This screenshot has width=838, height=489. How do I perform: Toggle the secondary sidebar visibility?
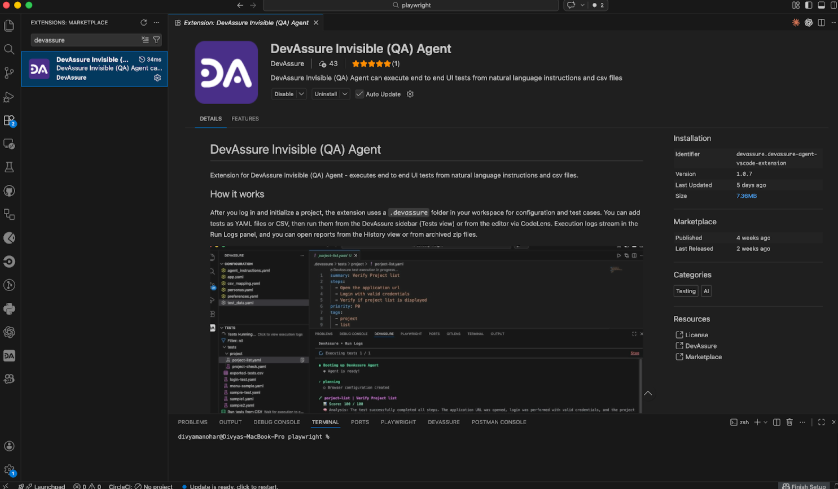tap(834, 5)
